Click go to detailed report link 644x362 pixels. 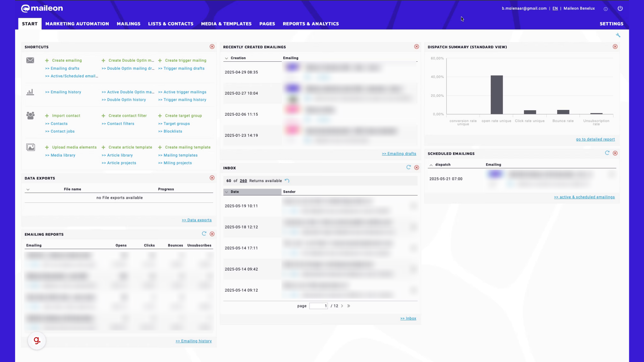coord(595,139)
